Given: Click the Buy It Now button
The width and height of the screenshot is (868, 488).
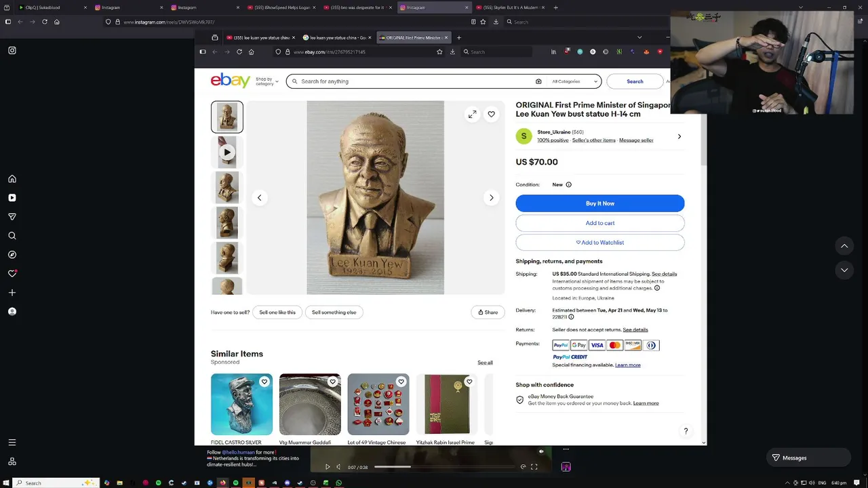Looking at the screenshot, I should pyautogui.click(x=600, y=203).
